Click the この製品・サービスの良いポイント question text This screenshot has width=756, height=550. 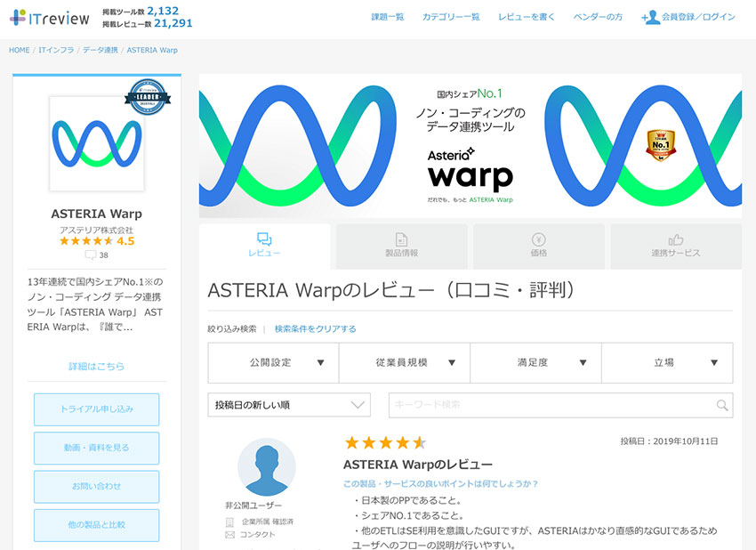click(440, 483)
